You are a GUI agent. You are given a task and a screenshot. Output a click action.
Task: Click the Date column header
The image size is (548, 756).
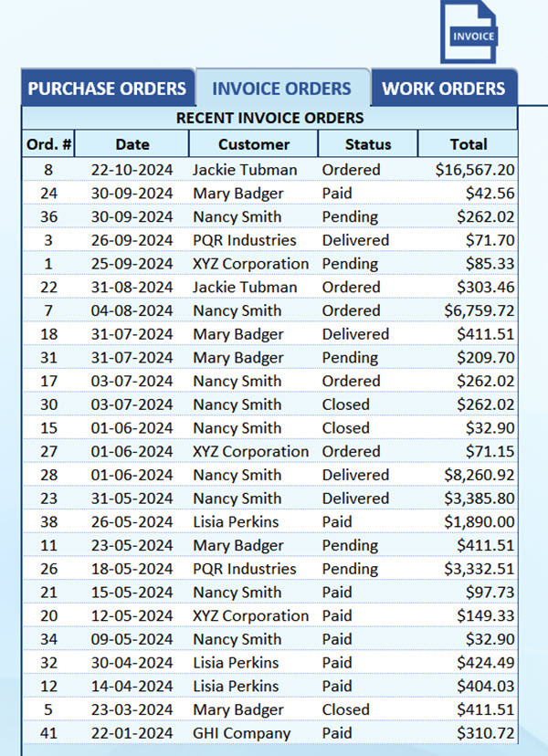(x=132, y=144)
